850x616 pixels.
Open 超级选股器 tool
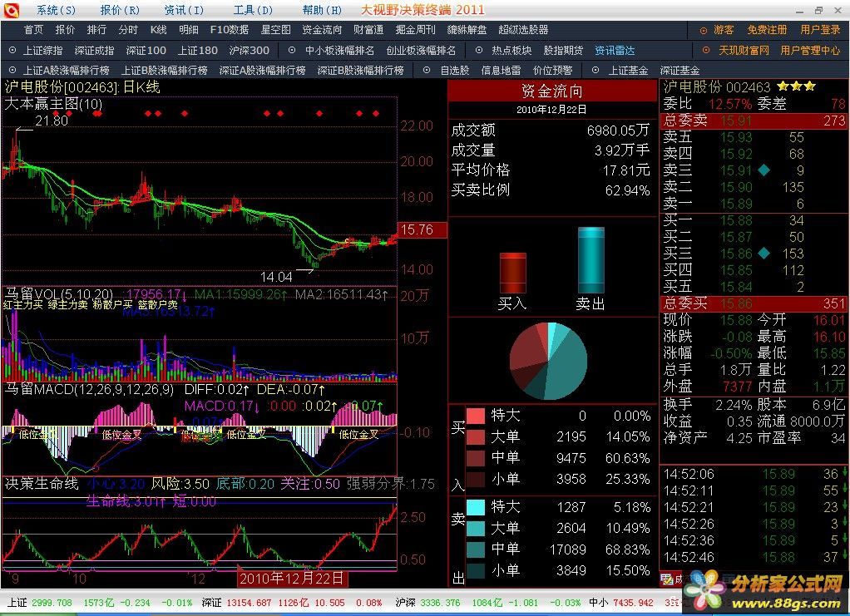click(524, 30)
